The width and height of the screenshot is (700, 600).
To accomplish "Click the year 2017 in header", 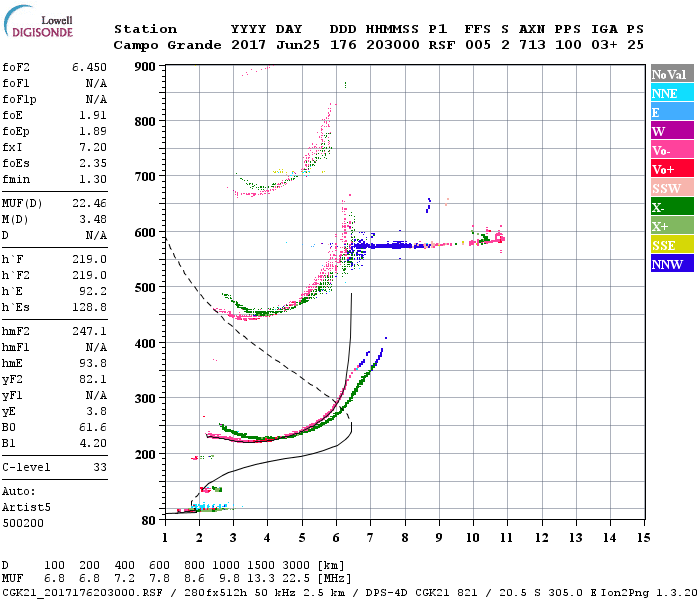I will pyautogui.click(x=249, y=45).
